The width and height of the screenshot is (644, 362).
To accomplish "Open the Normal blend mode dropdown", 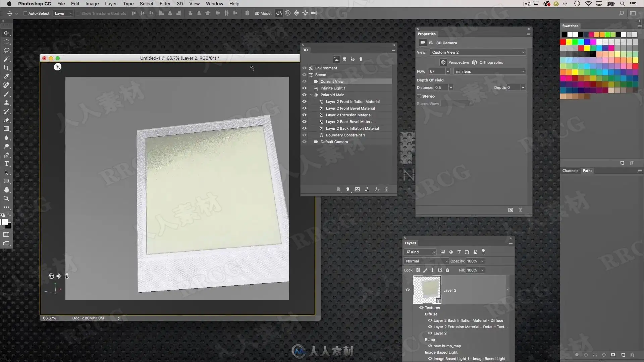I will point(426,261).
